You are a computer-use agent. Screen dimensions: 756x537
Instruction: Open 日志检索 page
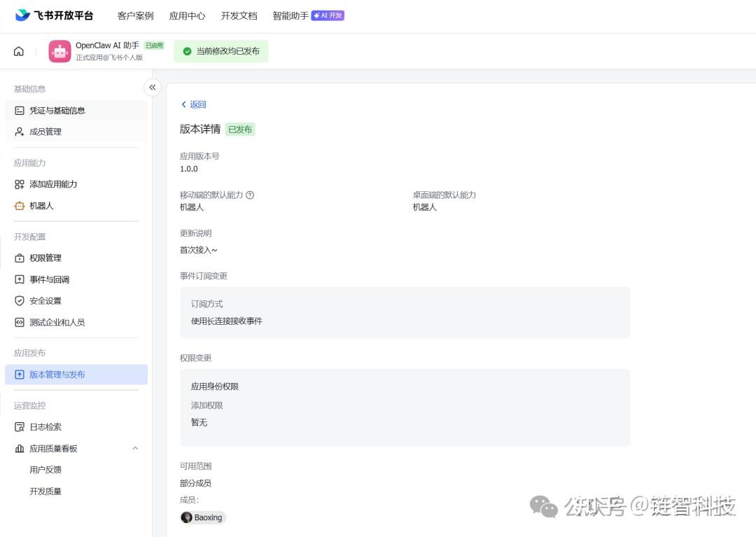[76, 426]
